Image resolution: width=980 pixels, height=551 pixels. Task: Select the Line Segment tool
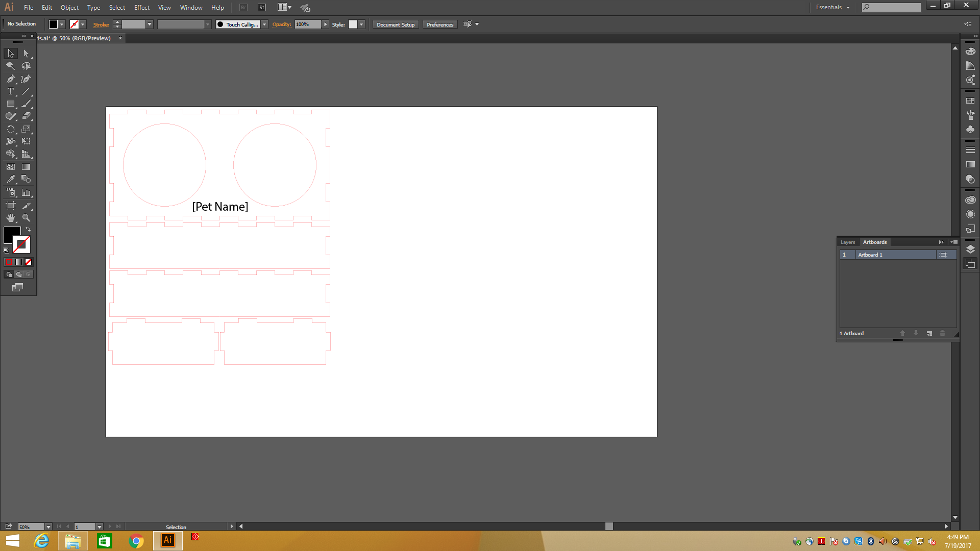pos(27,92)
